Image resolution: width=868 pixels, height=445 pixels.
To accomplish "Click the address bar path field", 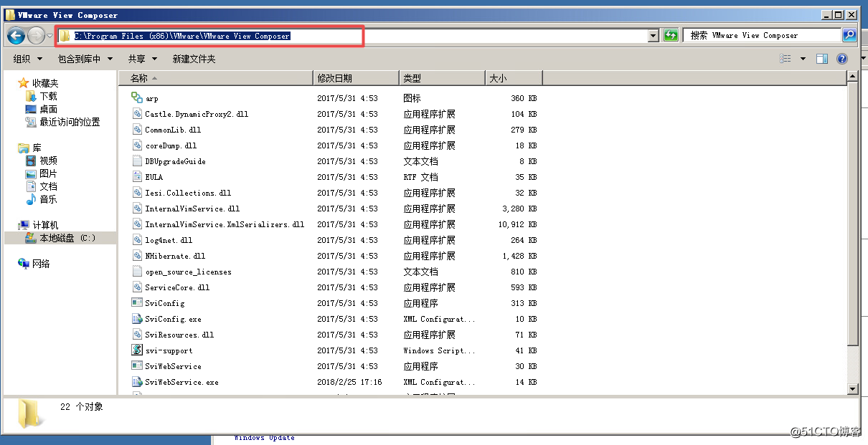I will pos(352,36).
